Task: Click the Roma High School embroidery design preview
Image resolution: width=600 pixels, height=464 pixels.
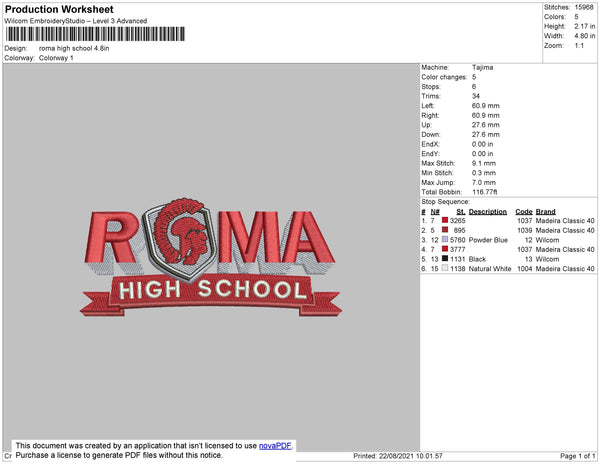Action: 211,257
